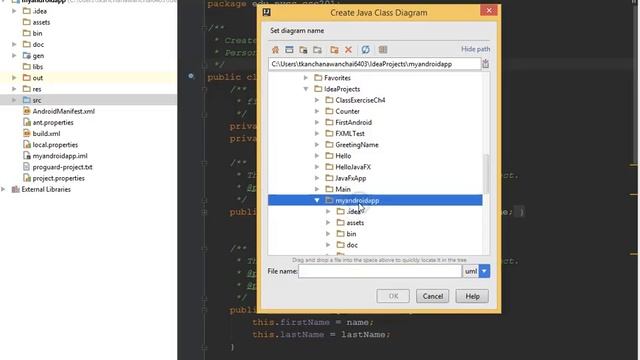Click the Cancel button in dialog

(x=433, y=296)
